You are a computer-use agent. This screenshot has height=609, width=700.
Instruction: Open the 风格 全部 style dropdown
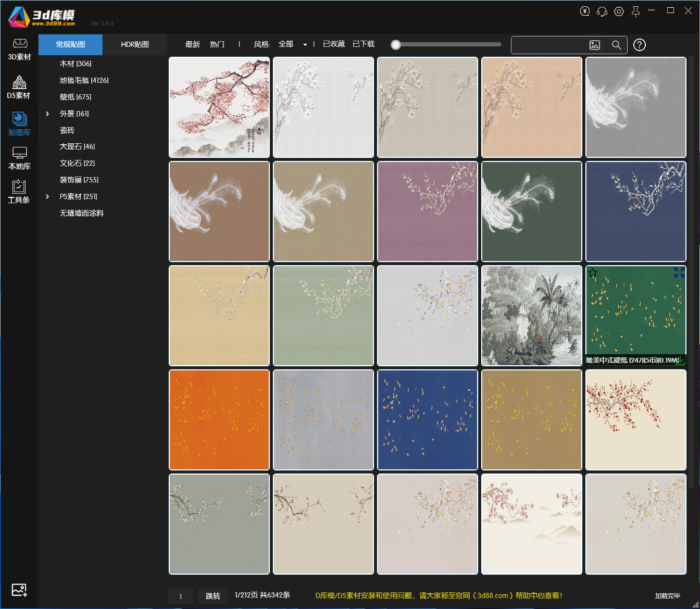293,44
